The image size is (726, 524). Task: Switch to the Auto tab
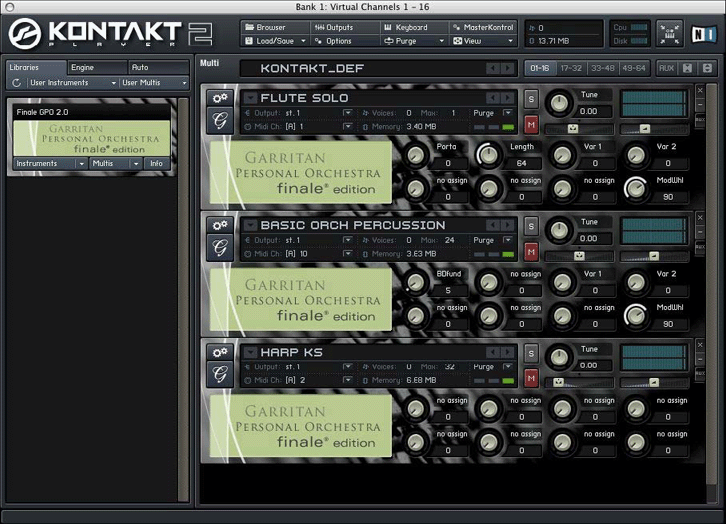coord(159,68)
